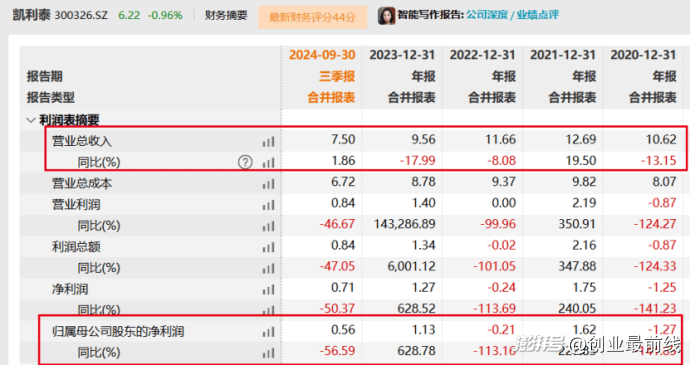Open chart icon for 营业总收入 row
This screenshot has width=690, height=365.
(x=268, y=141)
